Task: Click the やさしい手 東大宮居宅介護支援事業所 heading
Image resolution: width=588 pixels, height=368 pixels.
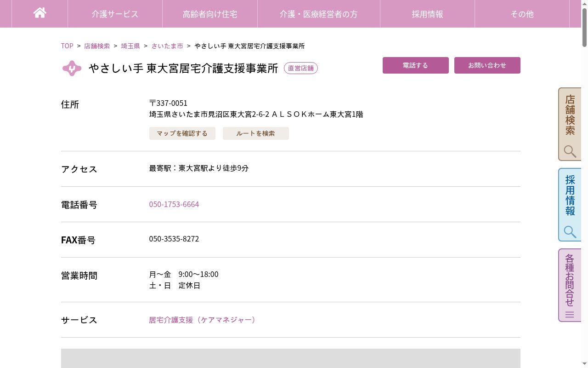Action: click(183, 69)
